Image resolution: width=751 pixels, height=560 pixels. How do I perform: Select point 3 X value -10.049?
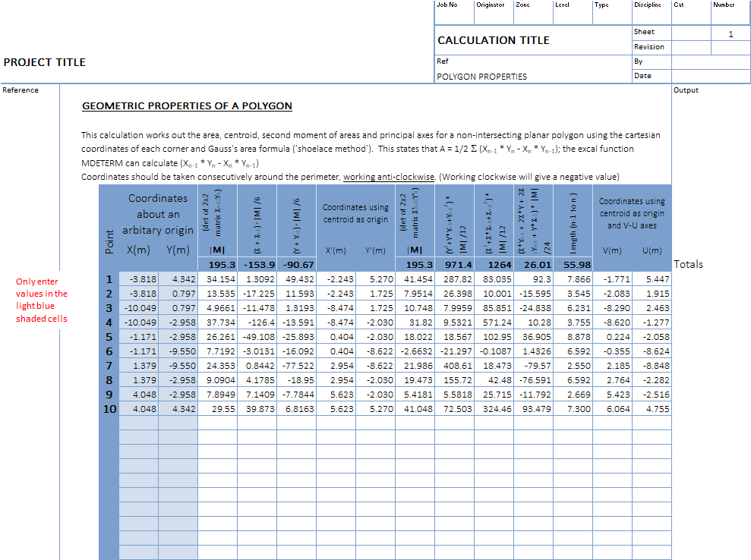[x=138, y=308]
